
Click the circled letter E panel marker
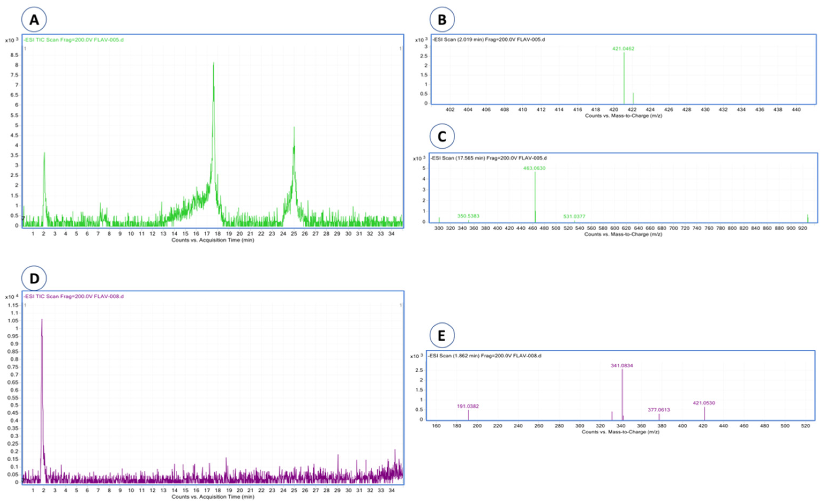coord(441,336)
